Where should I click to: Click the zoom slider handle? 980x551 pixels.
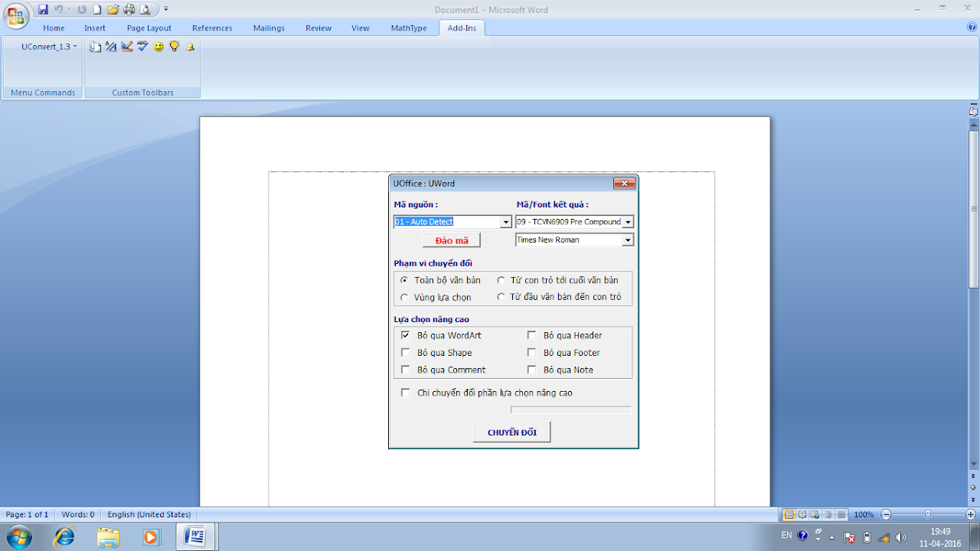coord(928,514)
